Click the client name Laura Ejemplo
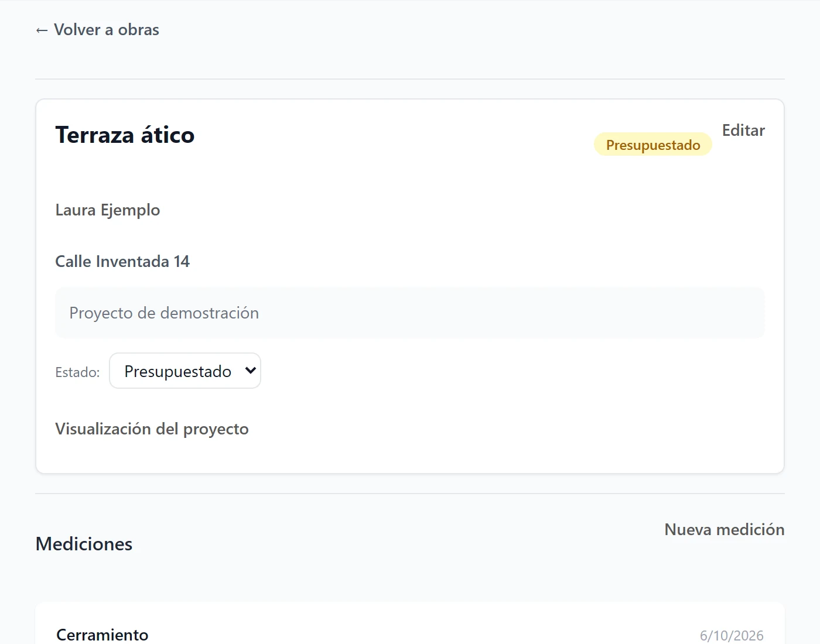The width and height of the screenshot is (820, 644). 108,210
